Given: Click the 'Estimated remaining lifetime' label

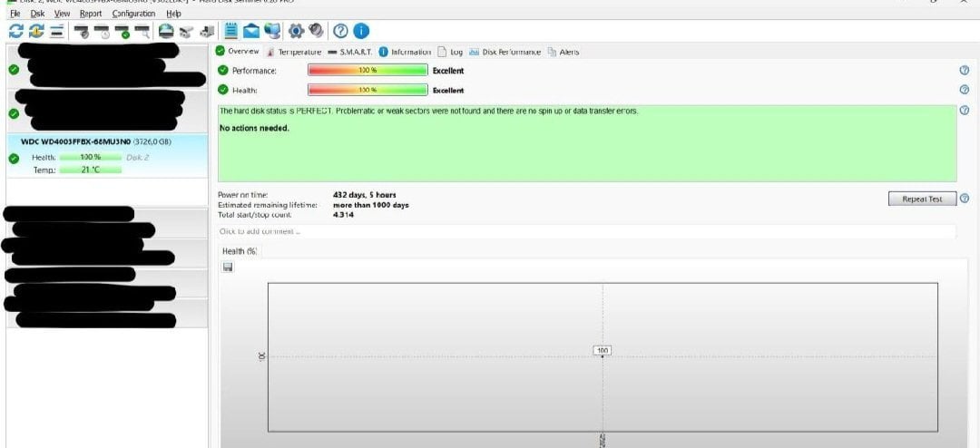Looking at the screenshot, I should [x=268, y=205].
